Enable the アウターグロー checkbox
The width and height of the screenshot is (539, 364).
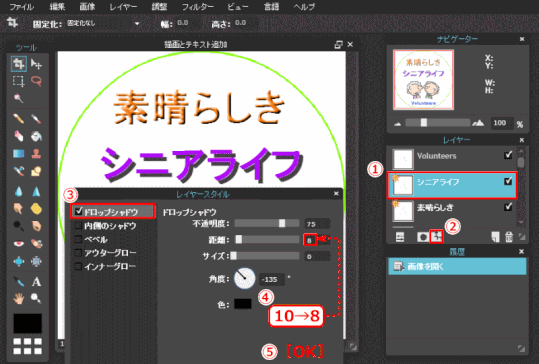[78, 253]
